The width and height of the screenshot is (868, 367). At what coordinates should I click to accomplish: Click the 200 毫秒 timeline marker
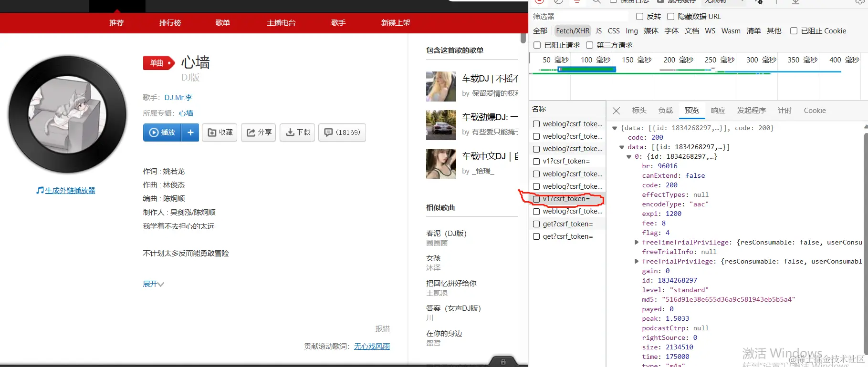[x=678, y=60]
